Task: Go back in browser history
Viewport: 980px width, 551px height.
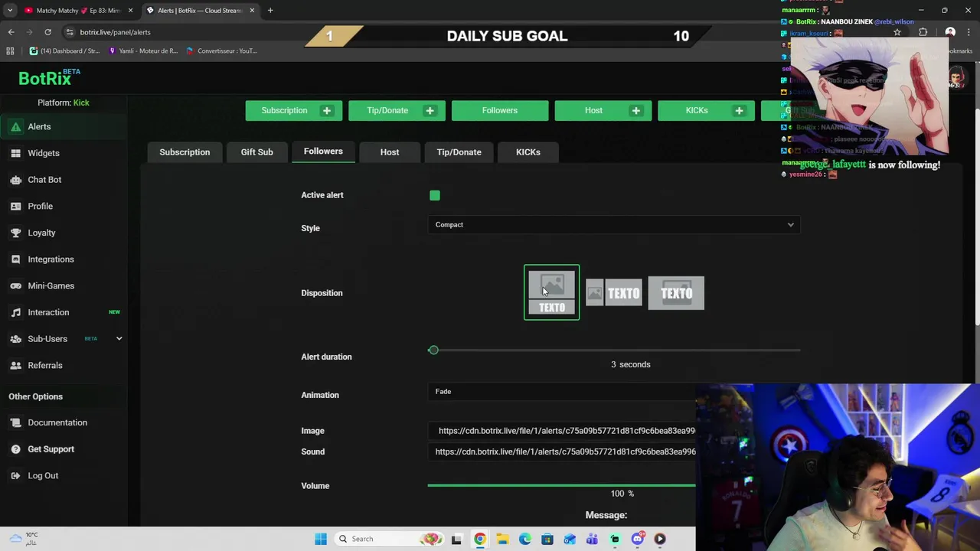Action: click(x=11, y=32)
